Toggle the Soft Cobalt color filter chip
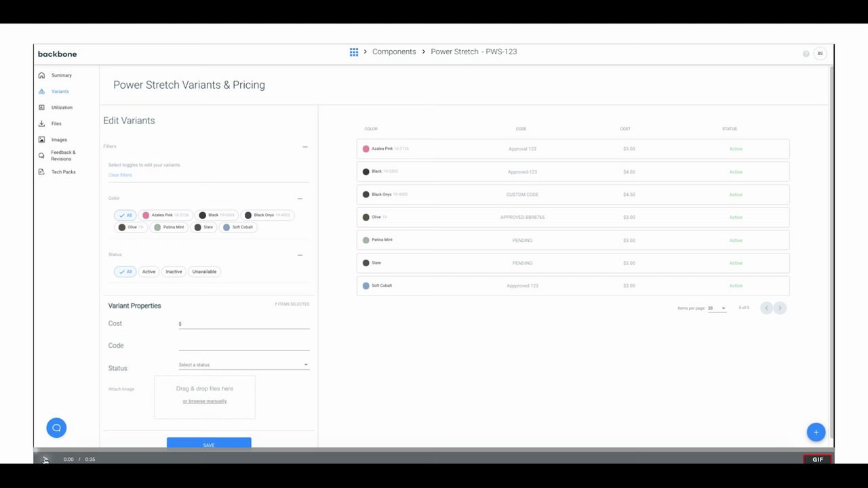 (x=238, y=227)
